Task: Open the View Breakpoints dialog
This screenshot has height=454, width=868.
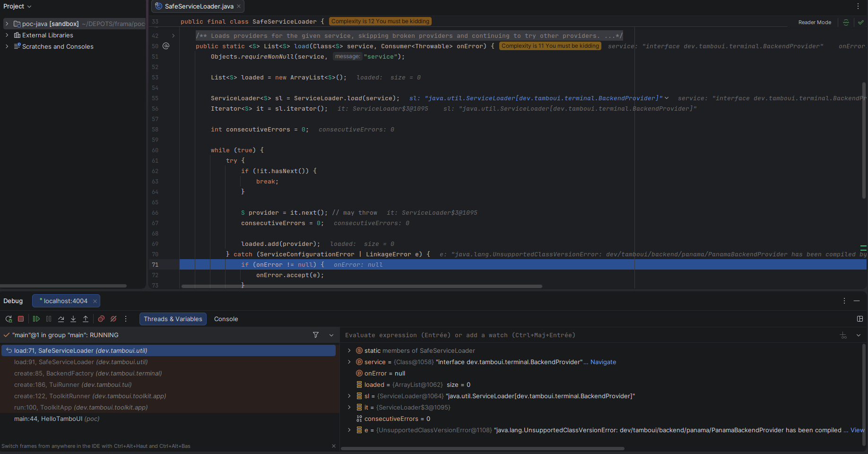Action: coord(101,319)
